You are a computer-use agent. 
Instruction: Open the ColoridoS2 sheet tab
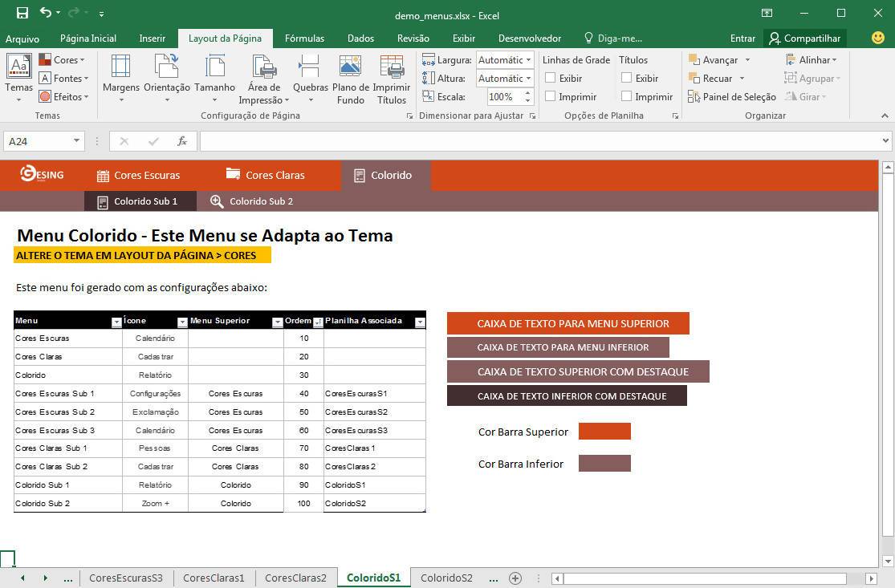coord(446,578)
